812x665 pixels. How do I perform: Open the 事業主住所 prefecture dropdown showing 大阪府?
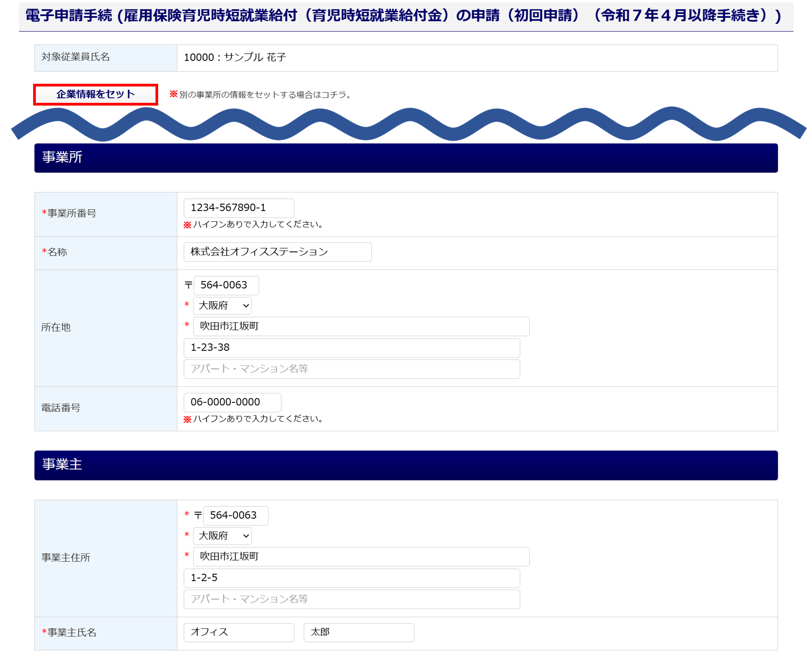point(222,536)
